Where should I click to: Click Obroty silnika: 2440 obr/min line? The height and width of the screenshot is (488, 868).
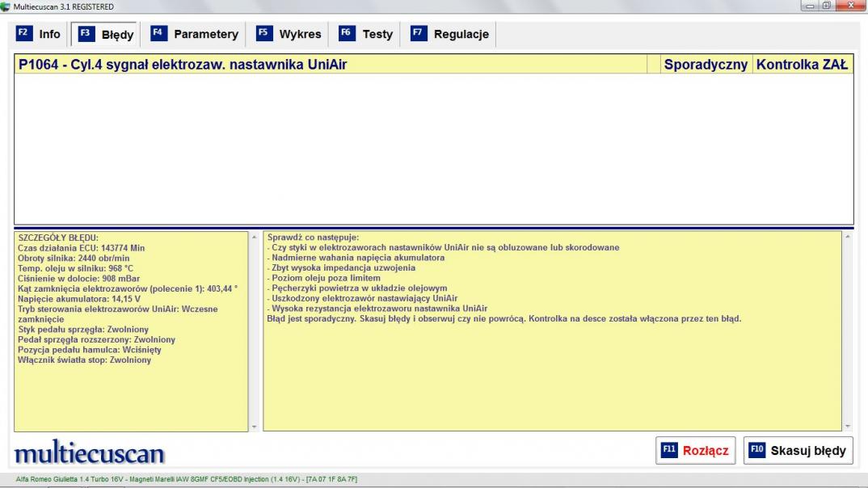74,258
